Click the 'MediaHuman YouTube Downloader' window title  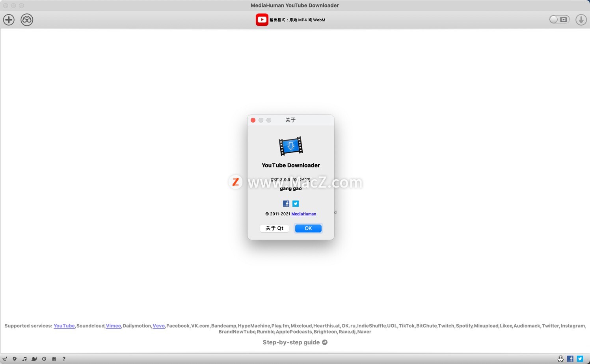coord(295,5)
